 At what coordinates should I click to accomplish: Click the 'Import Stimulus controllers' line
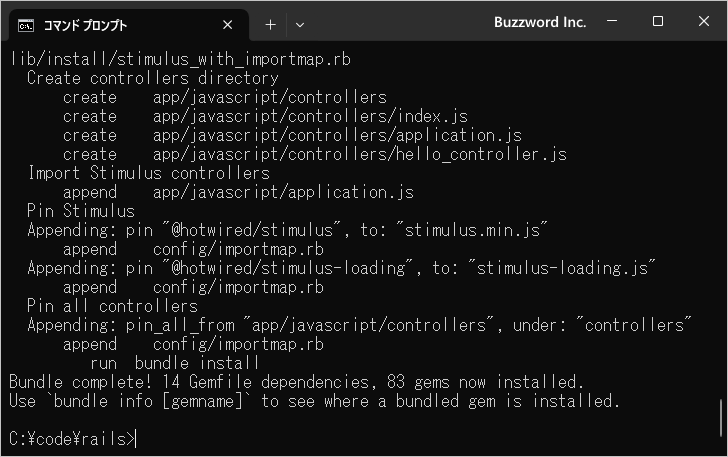point(149,173)
